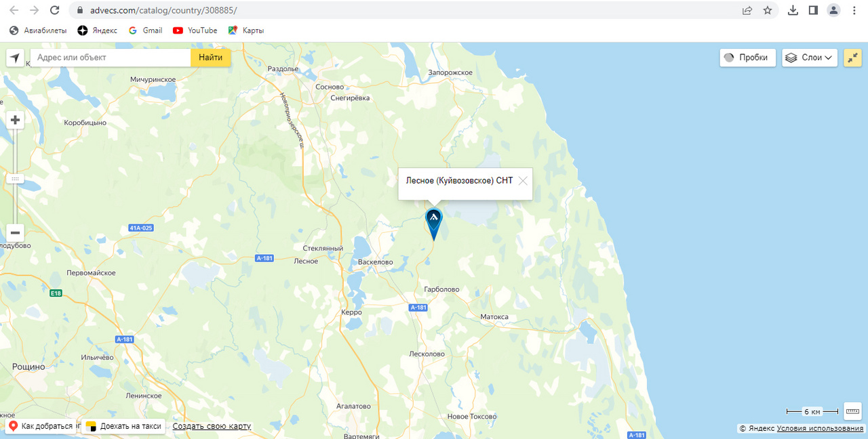868x439 pixels.
Task: Click the map zoom slider handle
Action: click(16, 179)
